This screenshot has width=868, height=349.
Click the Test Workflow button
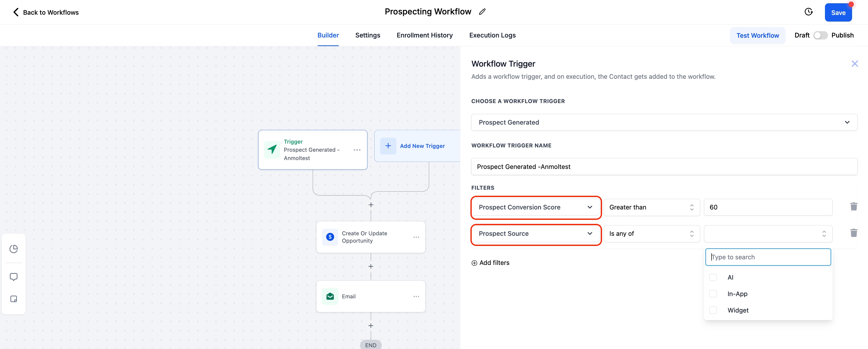pyautogui.click(x=757, y=35)
